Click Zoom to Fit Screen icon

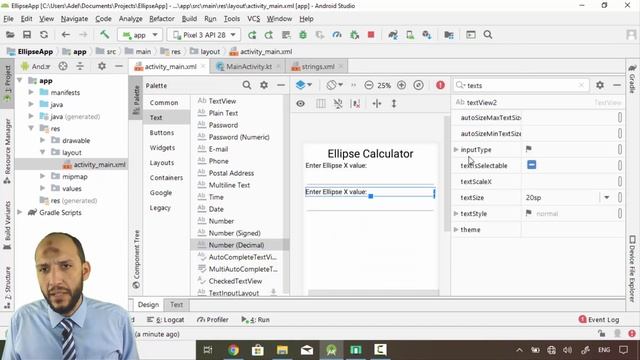418,85
